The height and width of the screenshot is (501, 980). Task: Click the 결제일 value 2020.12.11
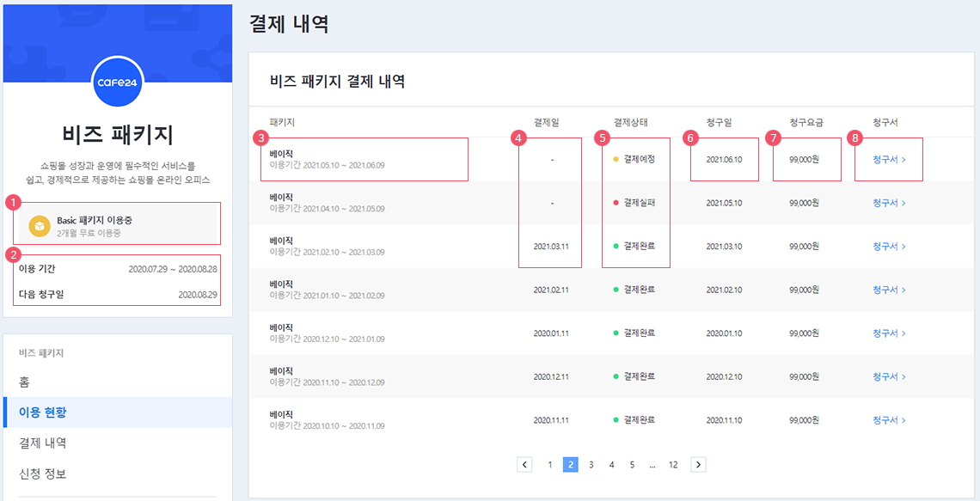point(551,376)
